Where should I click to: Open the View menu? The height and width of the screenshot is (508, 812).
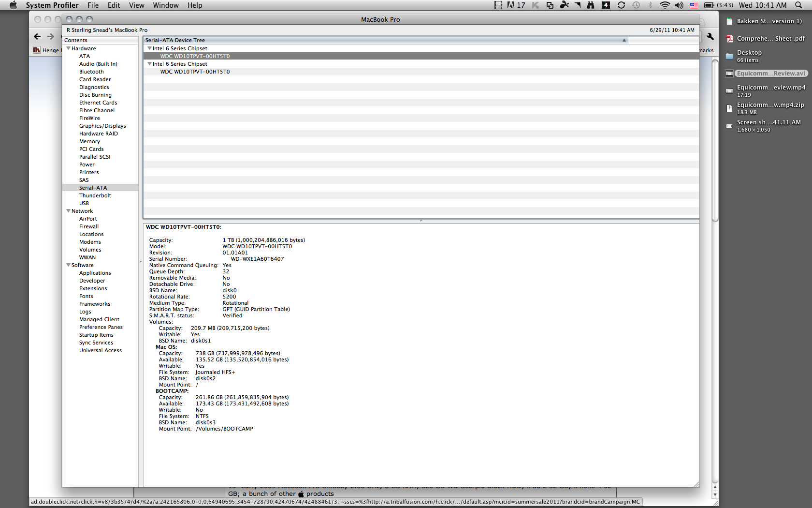tap(136, 5)
